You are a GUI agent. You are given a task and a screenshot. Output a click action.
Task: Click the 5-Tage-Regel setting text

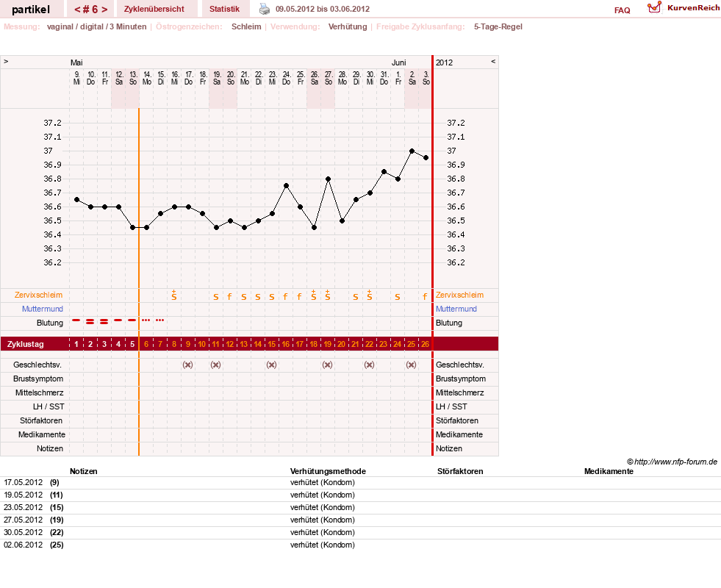click(498, 26)
